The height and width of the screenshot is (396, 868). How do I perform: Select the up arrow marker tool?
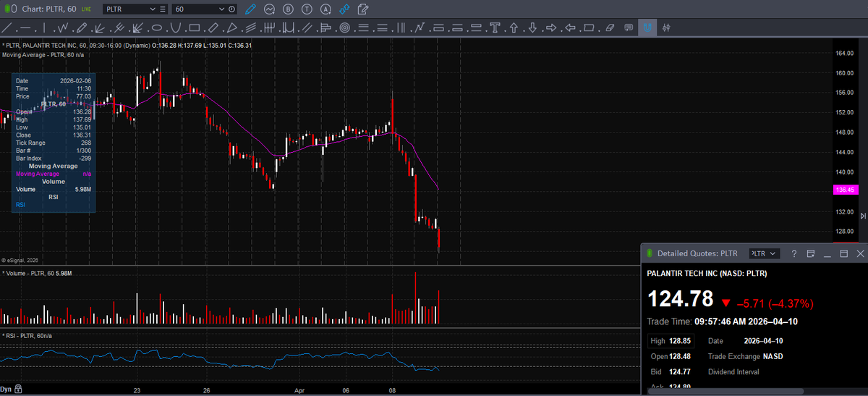[x=514, y=28]
